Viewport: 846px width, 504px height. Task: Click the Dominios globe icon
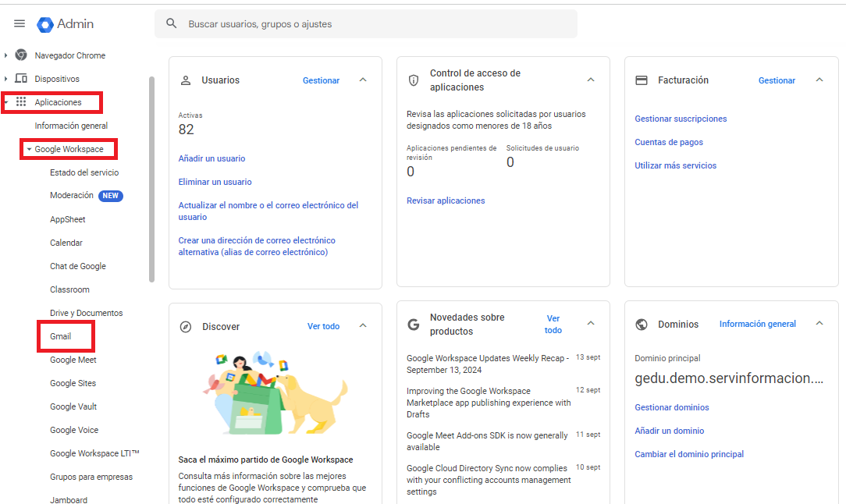click(x=642, y=325)
